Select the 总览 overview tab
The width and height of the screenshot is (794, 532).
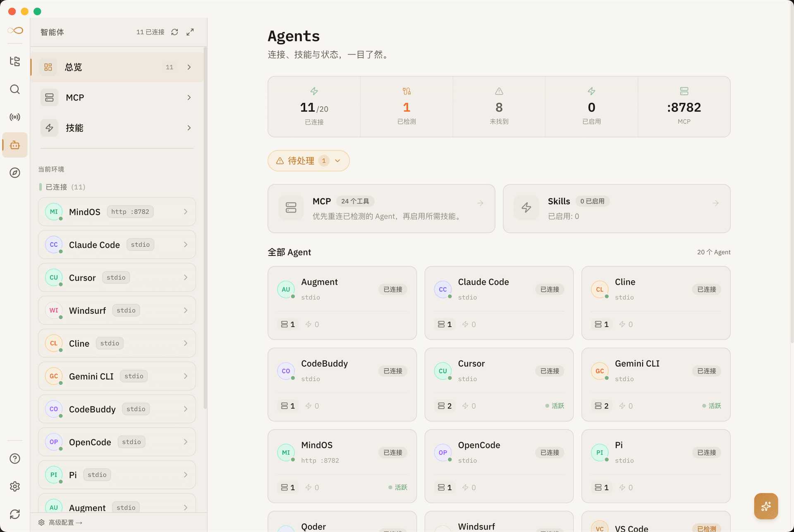pyautogui.click(x=117, y=67)
